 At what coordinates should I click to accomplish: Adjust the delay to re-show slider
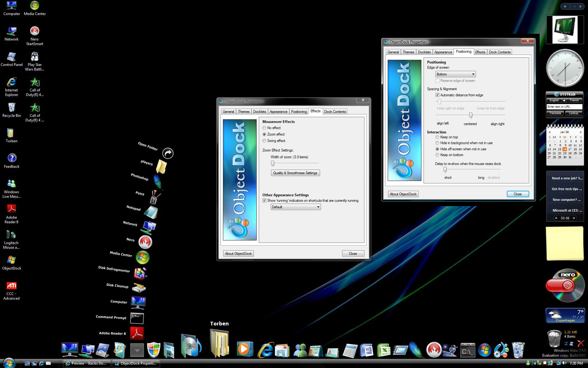click(445, 169)
